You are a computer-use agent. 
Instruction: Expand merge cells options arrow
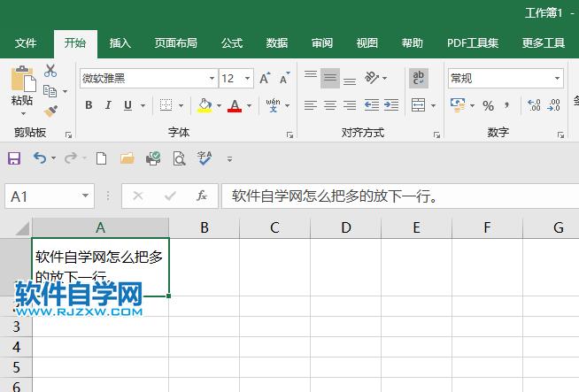click(433, 106)
